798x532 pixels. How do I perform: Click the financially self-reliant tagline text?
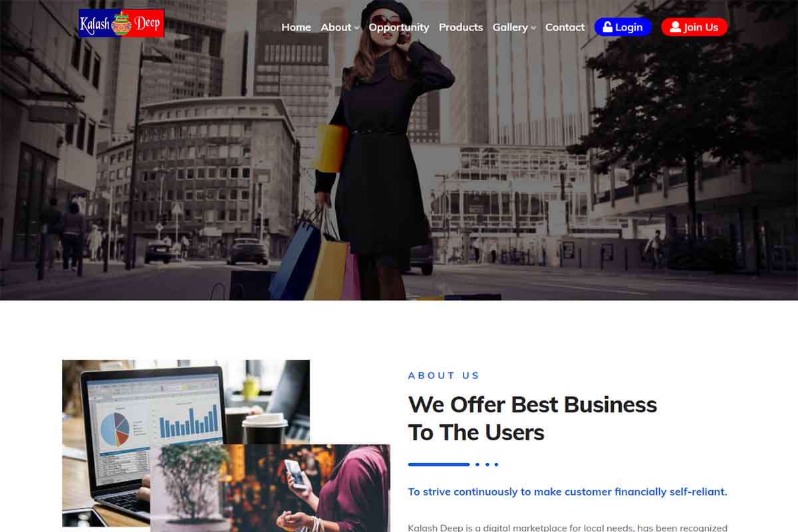coord(567,492)
